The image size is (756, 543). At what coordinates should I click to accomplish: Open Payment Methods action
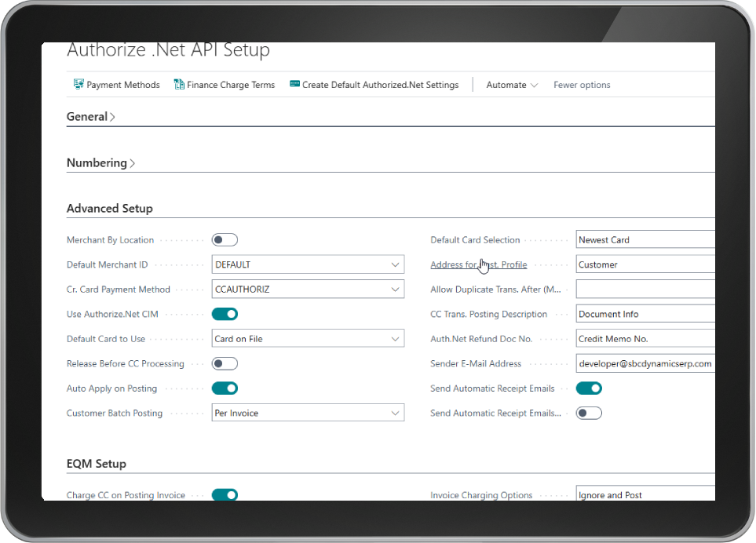pyautogui.click(x=117, y=85)
